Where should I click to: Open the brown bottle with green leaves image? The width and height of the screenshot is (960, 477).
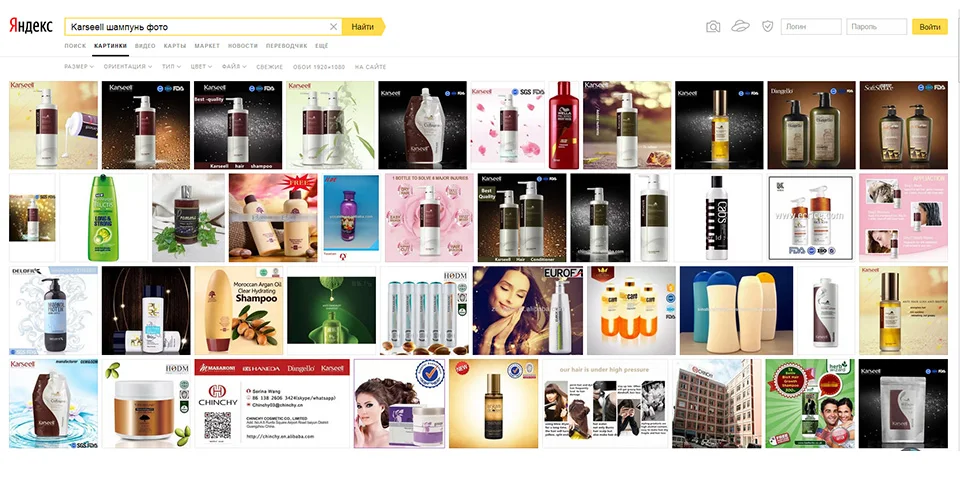pyautogui.click(x=189, y=217)
